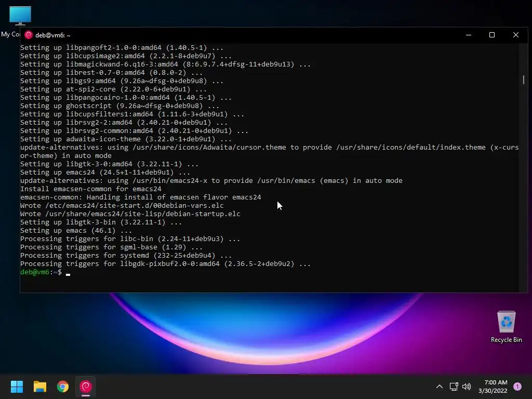This screenshot has width=532, height=399.
Task: Click 'Wrote /usr/share/emacs24/site-lisp/debian-startup.elc' line
Action: (x=130, y=214)
